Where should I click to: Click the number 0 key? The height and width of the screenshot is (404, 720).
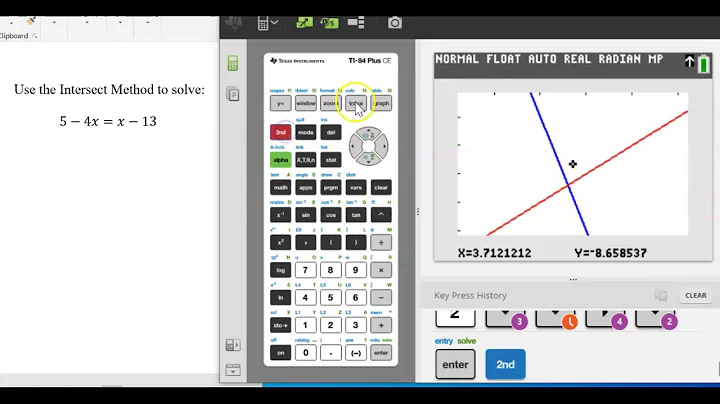click(306, 353)
